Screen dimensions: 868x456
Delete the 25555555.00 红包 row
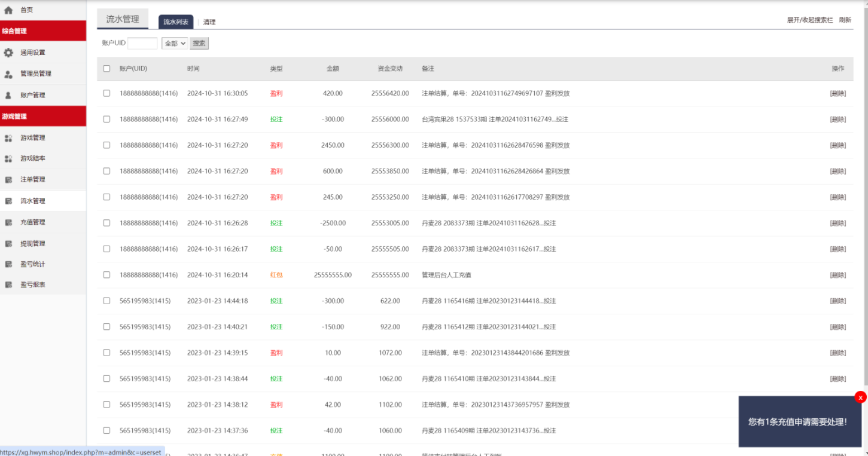coord(838,275)
